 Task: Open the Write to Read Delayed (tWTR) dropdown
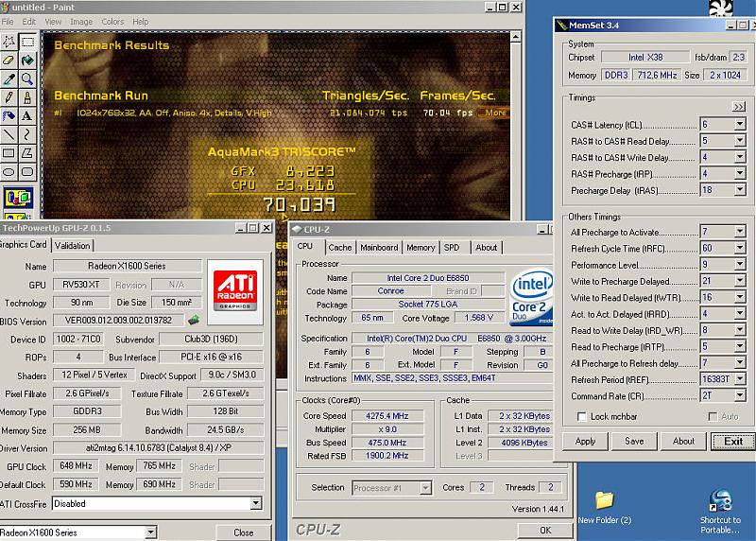pos(740,297)
